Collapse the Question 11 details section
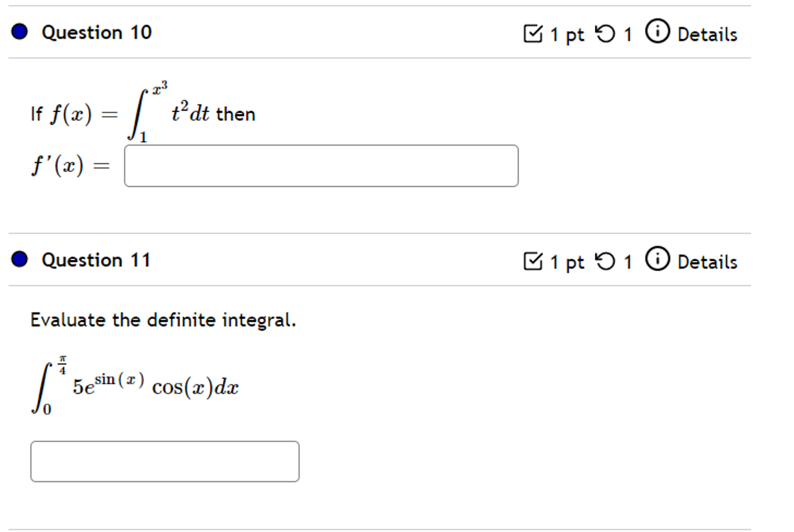This screenshot has width=794, height=532. click(707, 261)
